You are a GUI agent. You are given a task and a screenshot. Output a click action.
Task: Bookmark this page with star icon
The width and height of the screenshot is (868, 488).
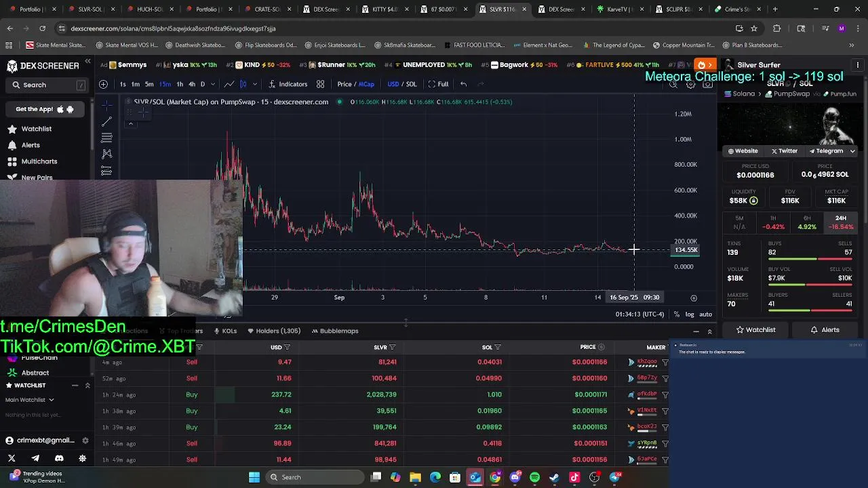click(x=753, y=28)
